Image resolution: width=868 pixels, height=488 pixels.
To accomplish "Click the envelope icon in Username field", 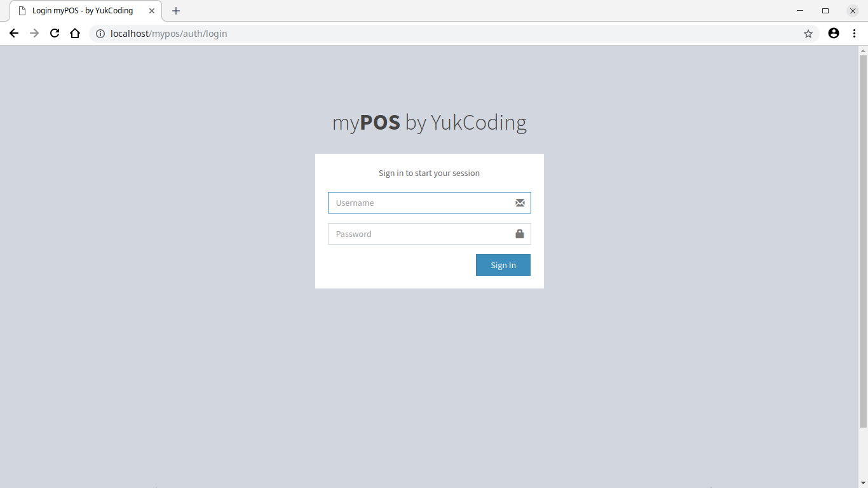I will pyautogui.click(x=520, y=203).
